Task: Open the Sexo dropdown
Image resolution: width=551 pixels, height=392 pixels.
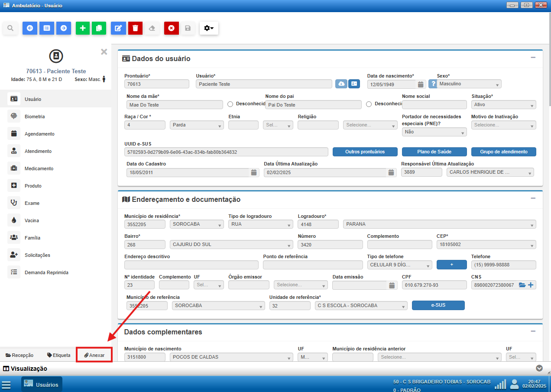Action: point(469,84)
